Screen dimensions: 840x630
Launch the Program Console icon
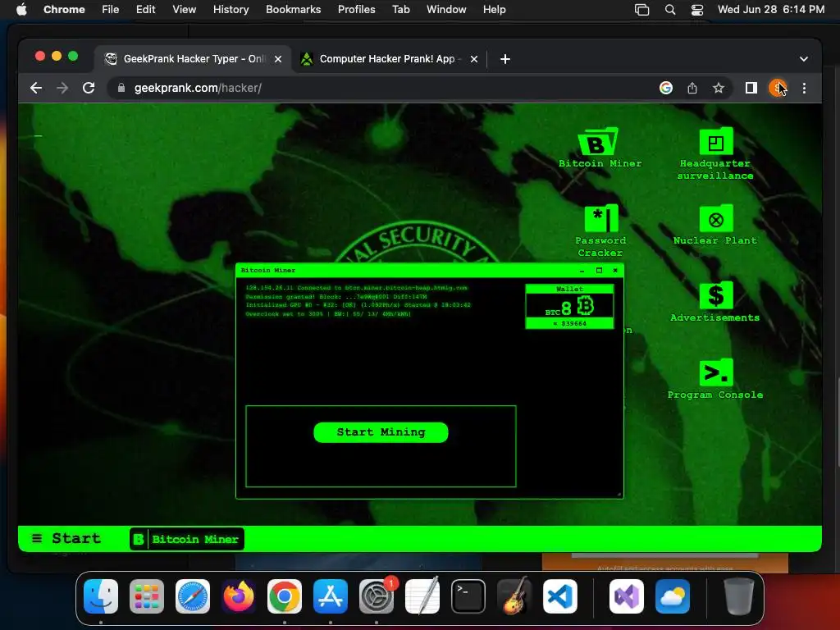[715, 379]
